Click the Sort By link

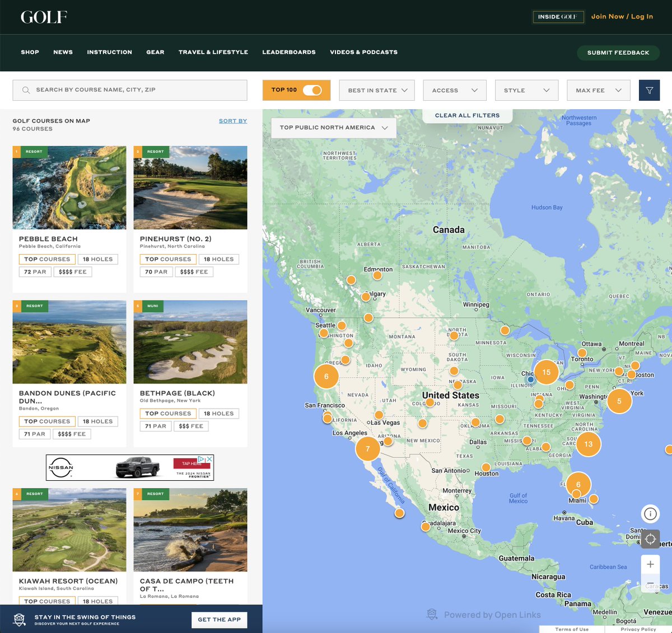click(233, 121)
